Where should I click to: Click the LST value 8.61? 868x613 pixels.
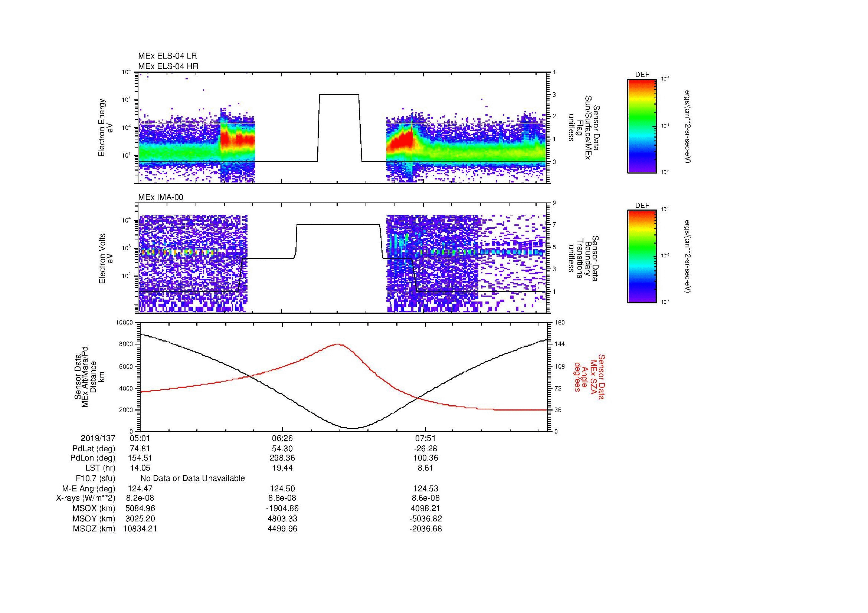click(425, 468)
